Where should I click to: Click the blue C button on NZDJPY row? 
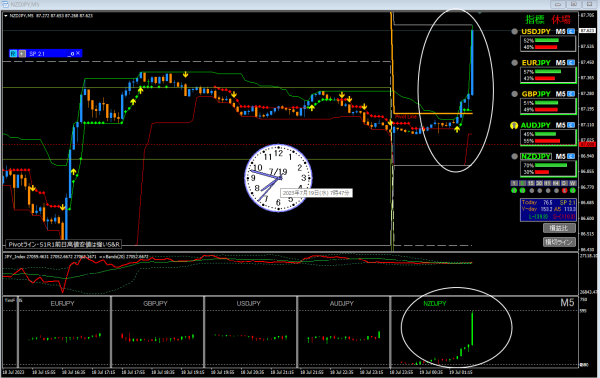click(x=571, y=156)
